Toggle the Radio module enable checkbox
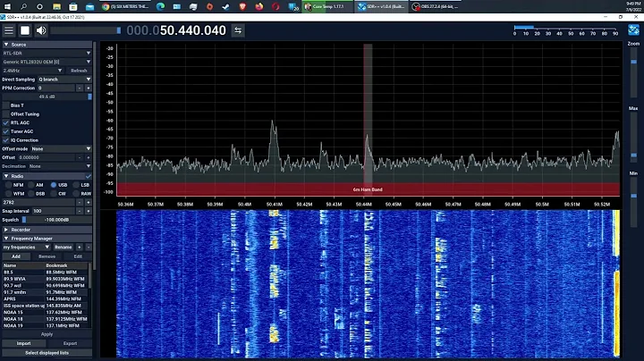The image size is (644, 361). (x=88, y=176)
